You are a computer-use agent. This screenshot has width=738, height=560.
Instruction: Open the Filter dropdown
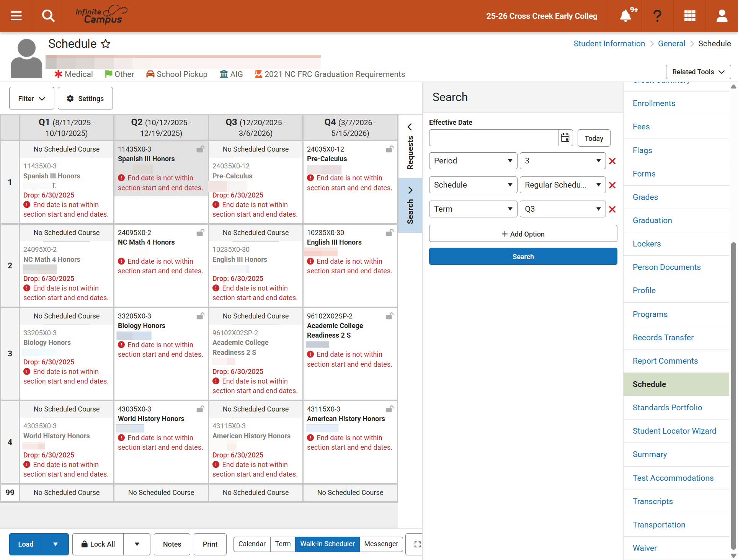[x=32, y=98]
